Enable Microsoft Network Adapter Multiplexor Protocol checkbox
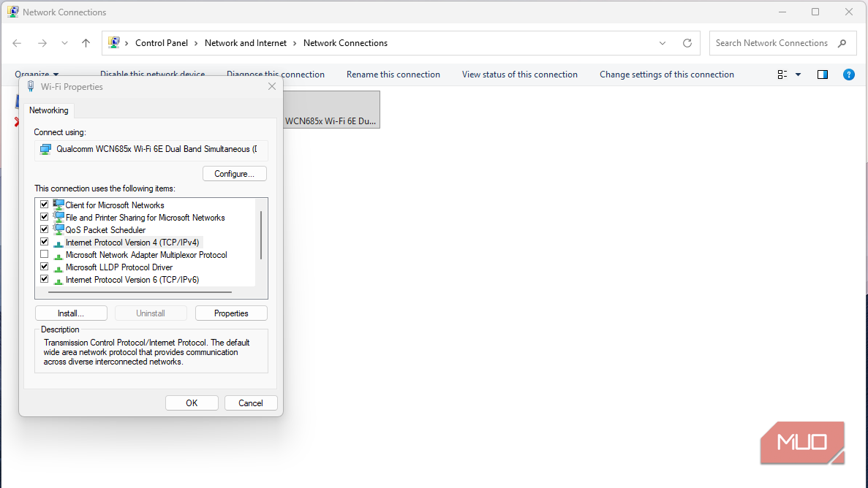The image size is (868, 488). pos(45,254)
